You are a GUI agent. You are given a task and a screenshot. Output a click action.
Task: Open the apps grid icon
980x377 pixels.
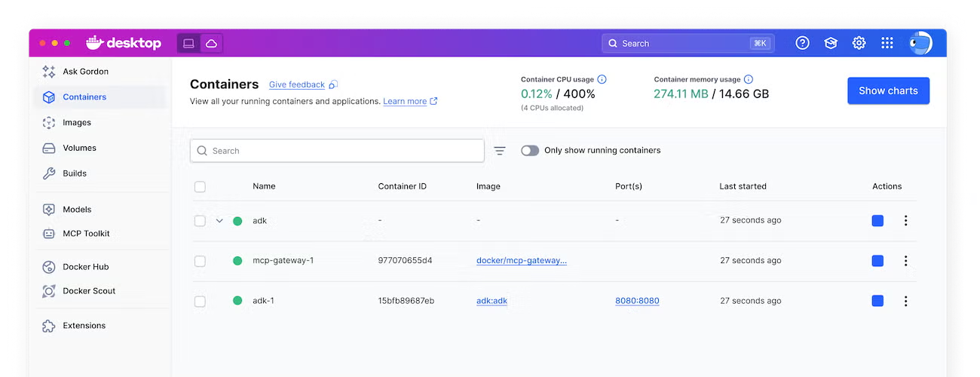(887, 44)
